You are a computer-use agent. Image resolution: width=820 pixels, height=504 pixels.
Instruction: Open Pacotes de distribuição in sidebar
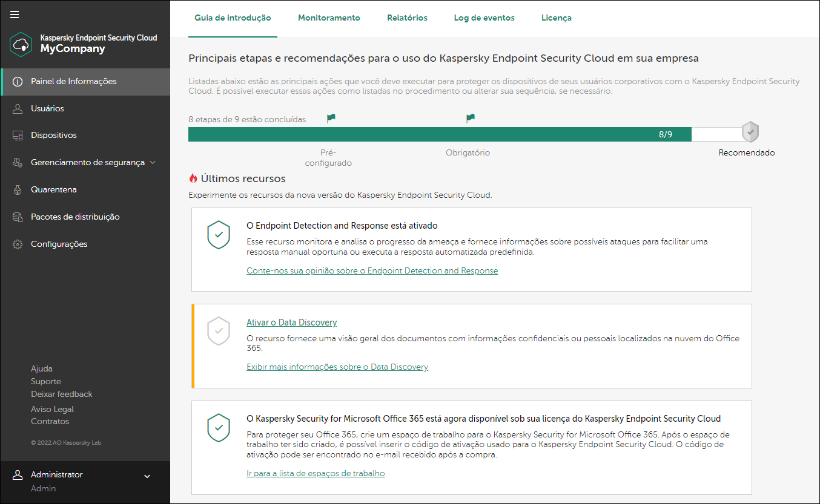(x=85, y=217)
